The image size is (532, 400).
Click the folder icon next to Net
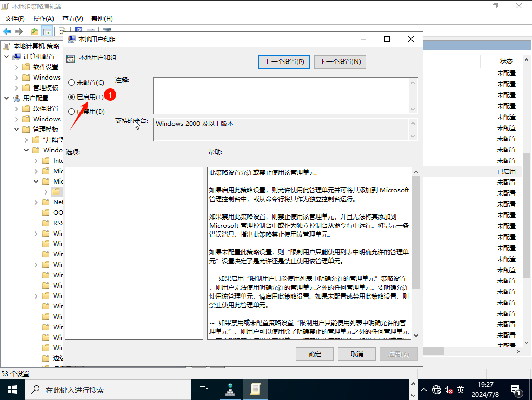pos(46,202)
